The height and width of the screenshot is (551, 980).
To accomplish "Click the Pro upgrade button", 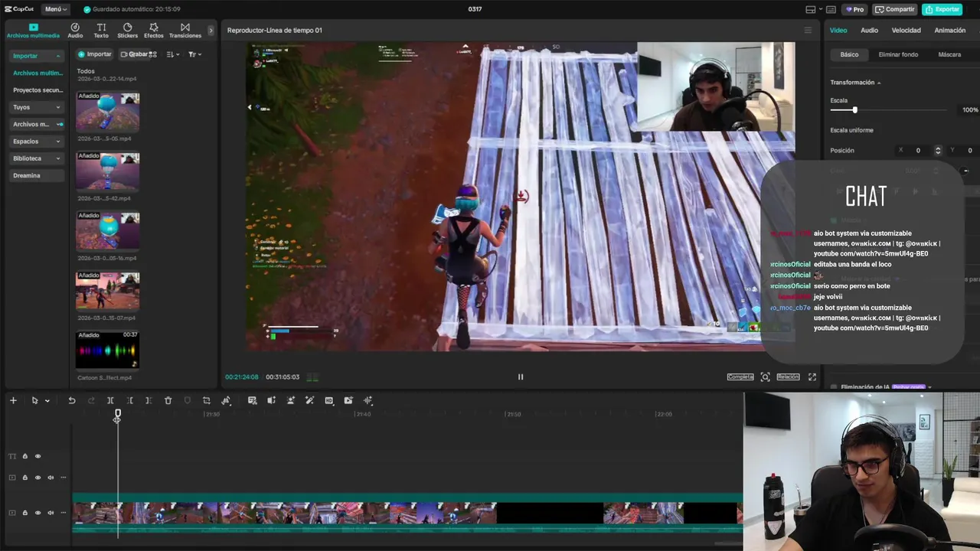I will pos(854,9).
